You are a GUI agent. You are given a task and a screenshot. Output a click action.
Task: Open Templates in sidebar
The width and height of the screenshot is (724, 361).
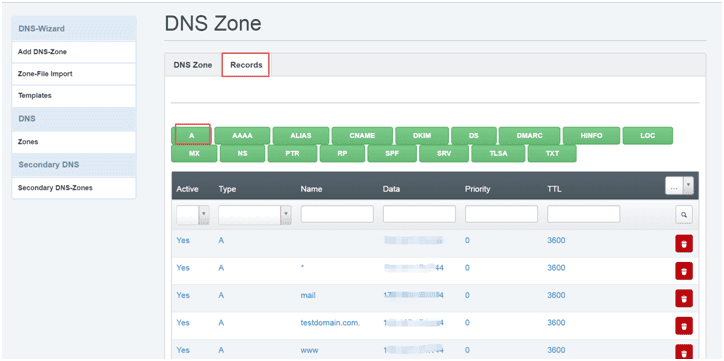73,96
